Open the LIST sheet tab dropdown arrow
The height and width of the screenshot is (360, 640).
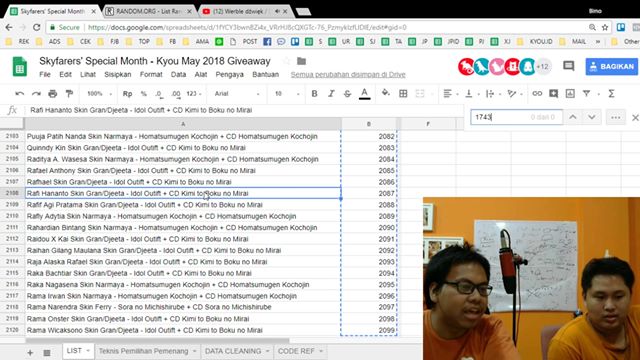(87, 351)
